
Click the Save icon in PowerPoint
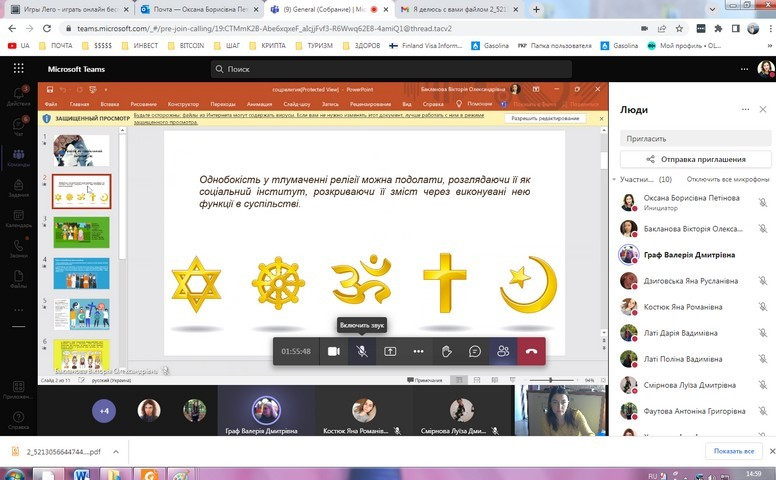point(50,90)
